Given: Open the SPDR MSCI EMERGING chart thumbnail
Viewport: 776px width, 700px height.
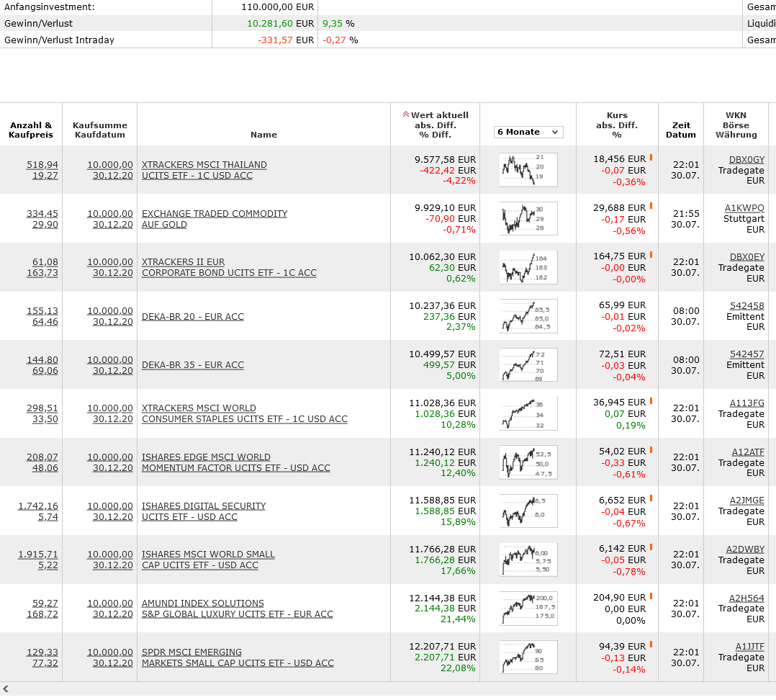Looking at the screenshot, I should coord(528,657).
